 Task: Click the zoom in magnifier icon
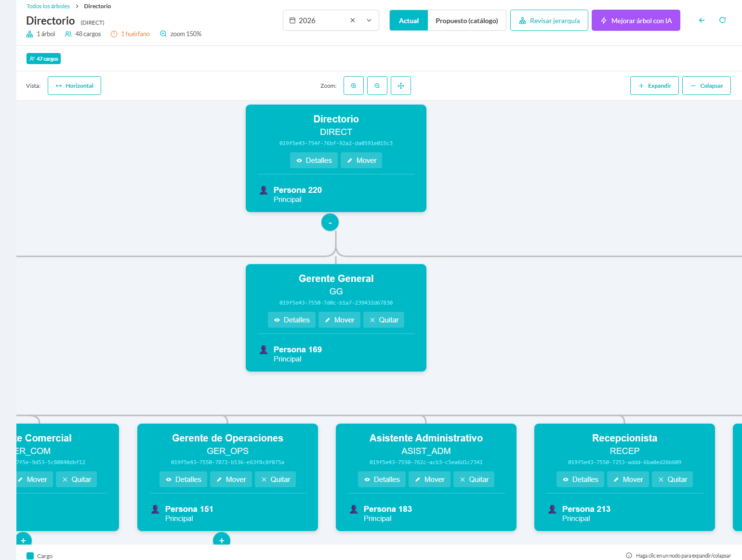[x=354, y=86]
